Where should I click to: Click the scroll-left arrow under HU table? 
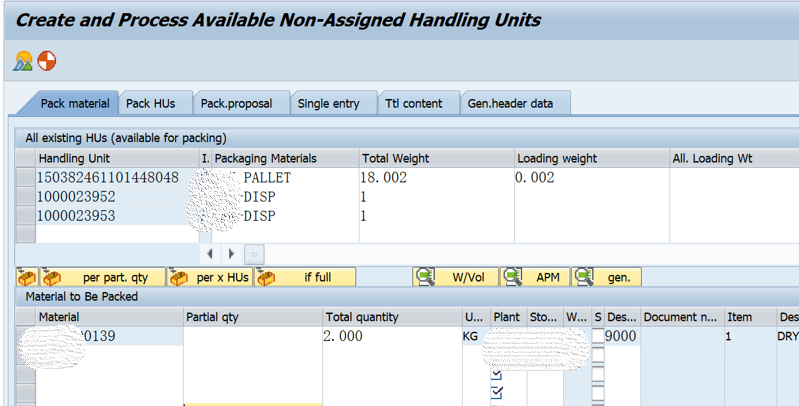[209, 254]
